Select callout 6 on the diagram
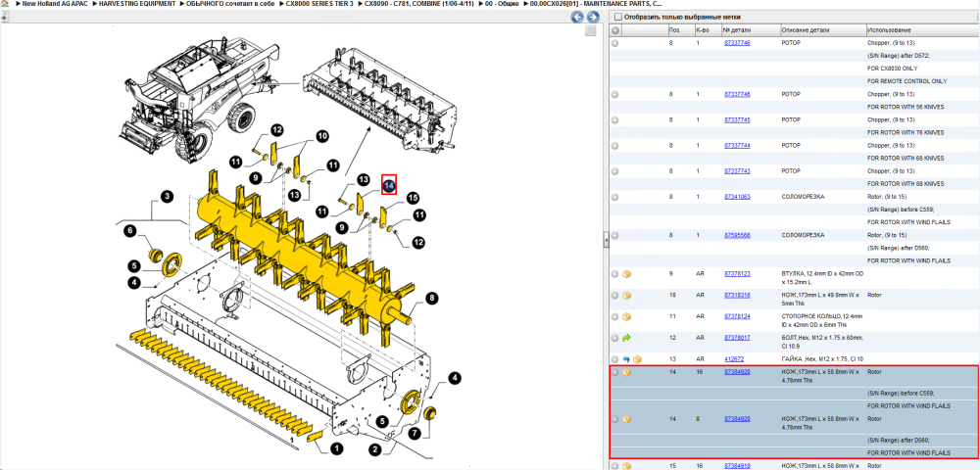980x470 pixels. (130, 231)
